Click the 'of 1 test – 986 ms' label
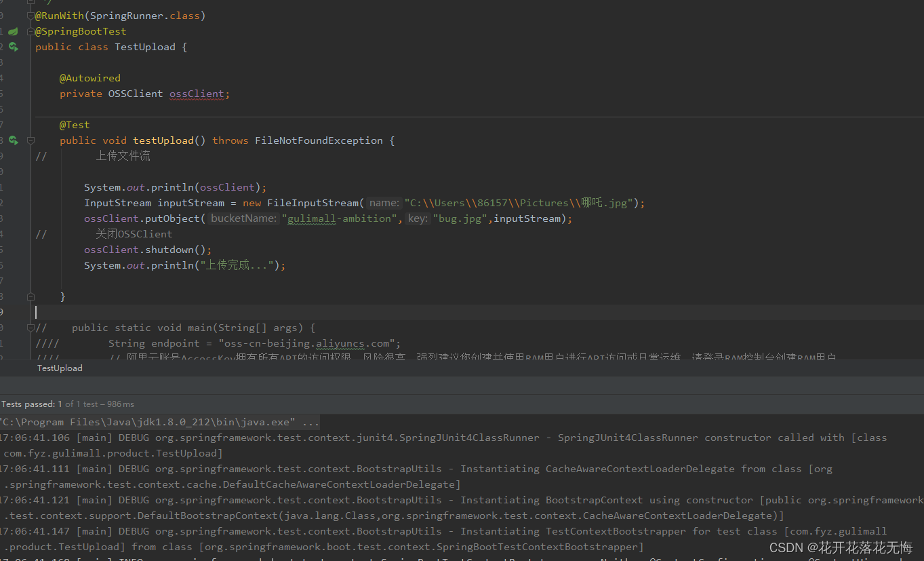Image resolution: width=924 pixels, height=561 pixels. 100,404
